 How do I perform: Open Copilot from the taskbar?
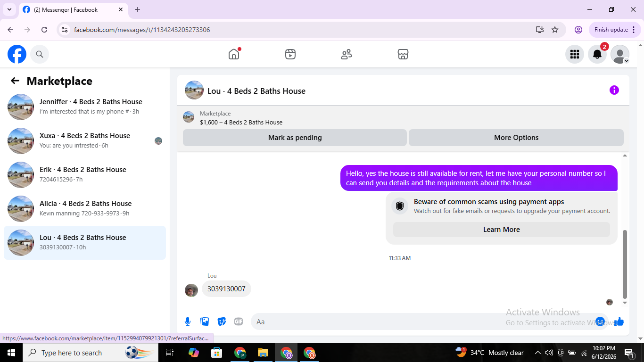pos(193,353)
